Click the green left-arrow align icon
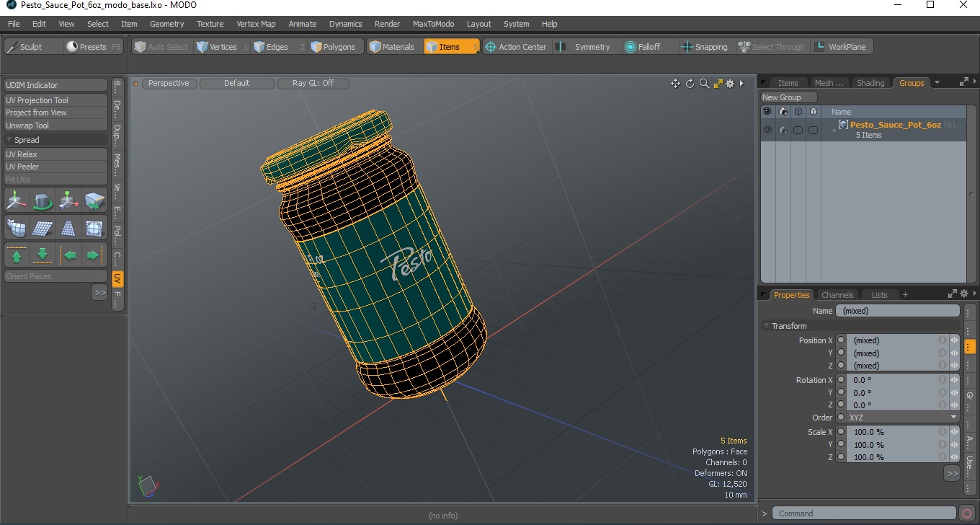 coord(70,255)
